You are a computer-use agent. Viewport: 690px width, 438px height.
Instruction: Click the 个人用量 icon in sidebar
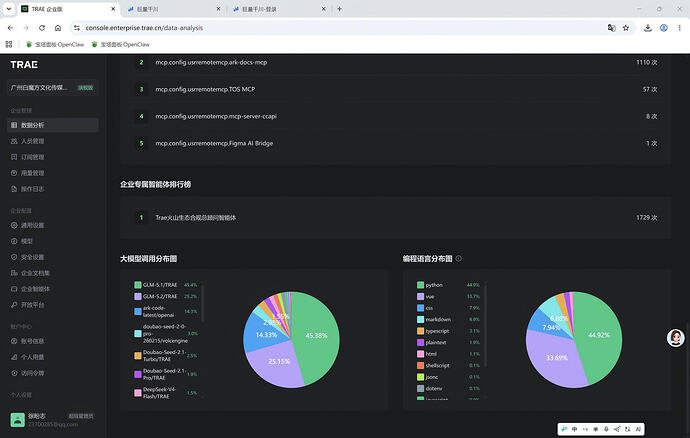pyautogui.click(x=14, y=357)
